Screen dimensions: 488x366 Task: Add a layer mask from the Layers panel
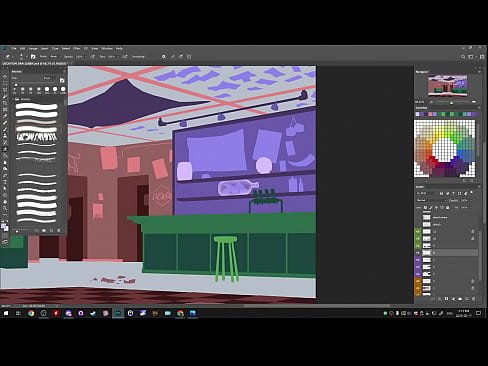click(x=446, y=299)
